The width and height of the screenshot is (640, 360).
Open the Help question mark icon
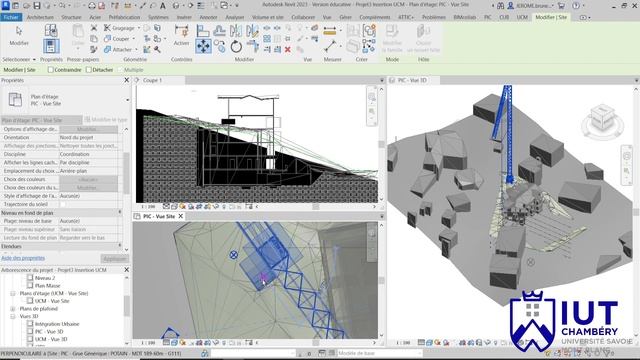pyautogui.click(x=576, y=6)
